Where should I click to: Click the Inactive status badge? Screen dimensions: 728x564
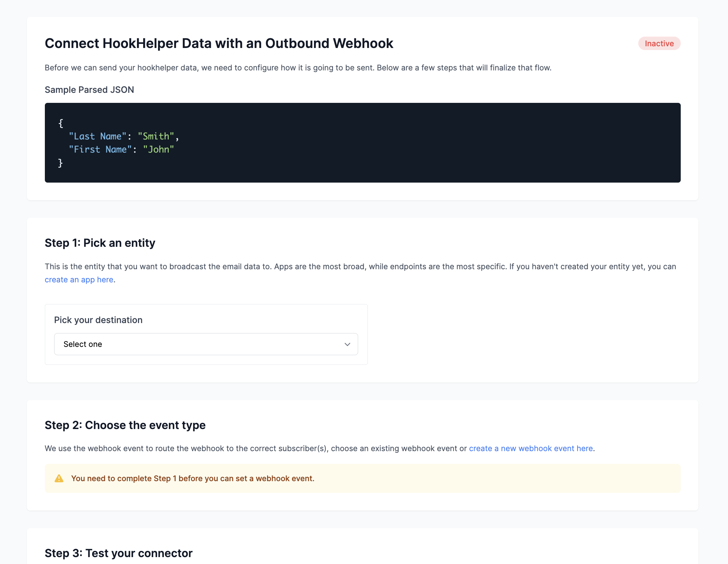(x=659, y=43)
